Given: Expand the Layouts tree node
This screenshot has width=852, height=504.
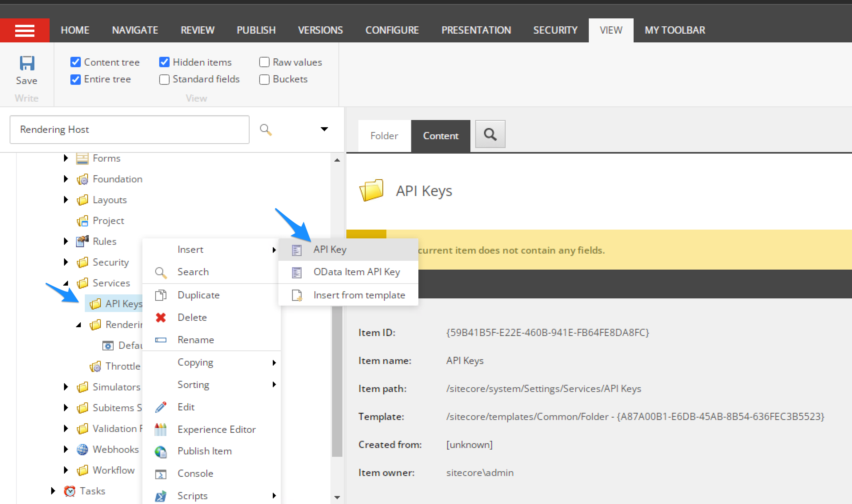Looking at the screenshot, I should pyautogui.click(x=66, y=200).
